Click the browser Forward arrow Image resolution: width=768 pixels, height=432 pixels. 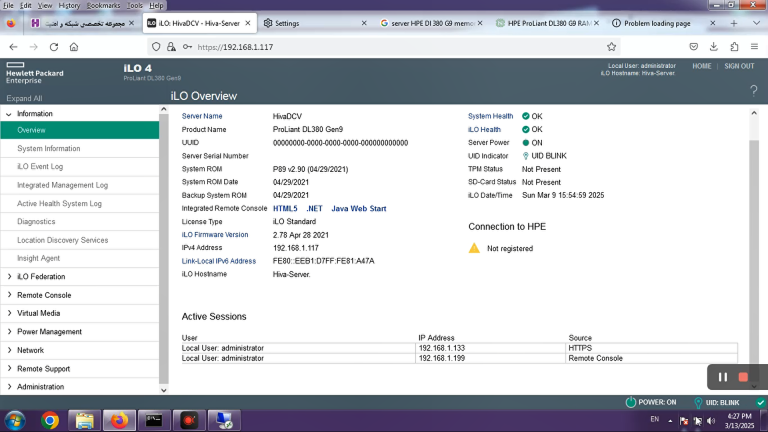(33, 47)
